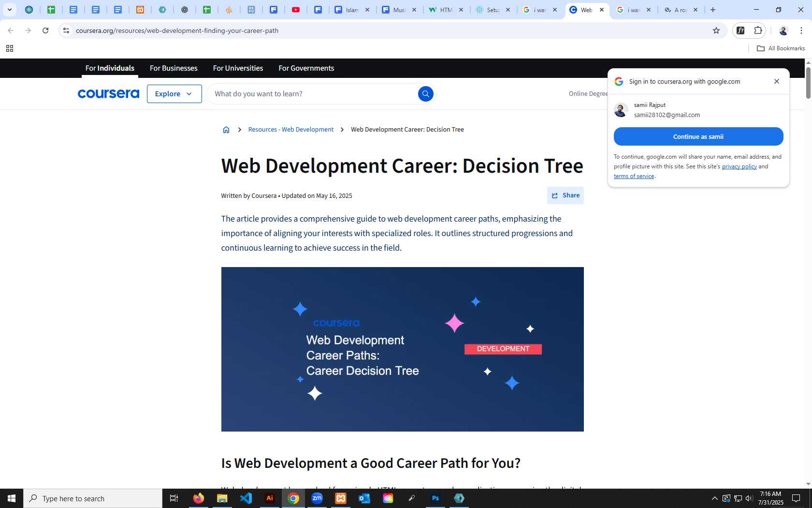
Task: Open Visual Studio Code from taskbar
Action: coord(246,498)
